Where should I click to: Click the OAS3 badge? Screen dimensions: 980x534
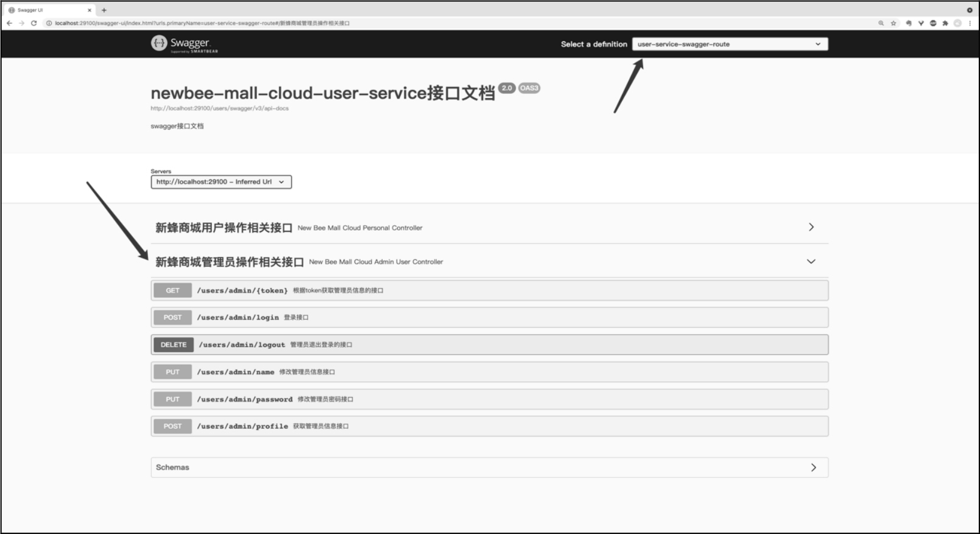point(529,88)
